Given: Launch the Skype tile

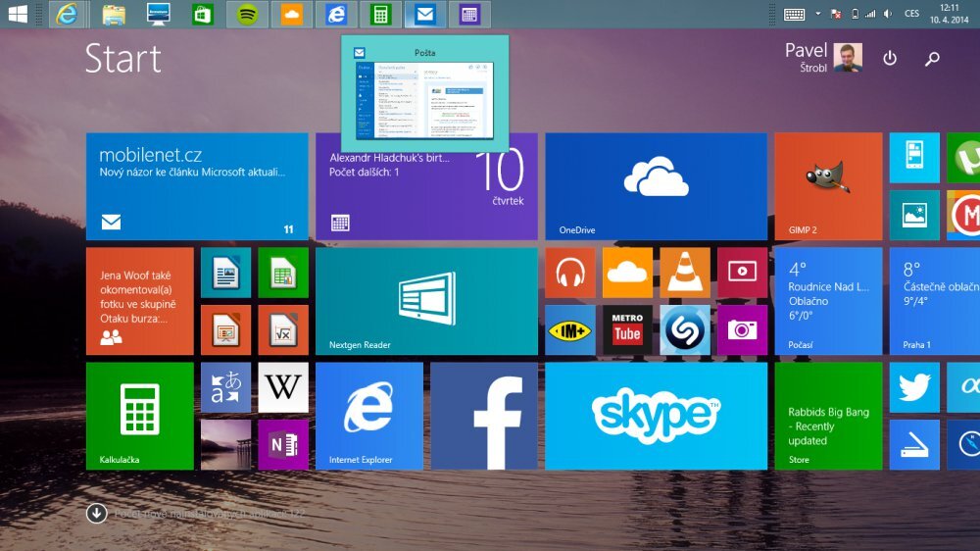Looking at the screenshot, I should (656, 416).
